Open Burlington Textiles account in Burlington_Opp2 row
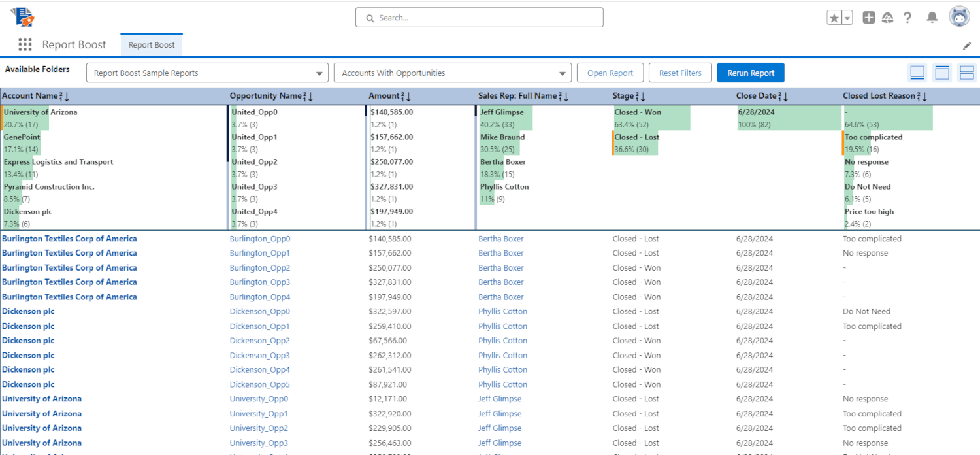The height and width of the screenshot is (455, 980). point(69,268)
